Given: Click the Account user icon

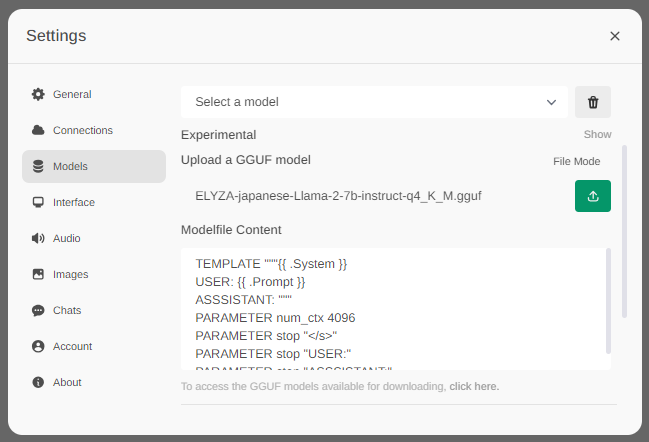Looking at the screenshot, I should coord(38,346).
